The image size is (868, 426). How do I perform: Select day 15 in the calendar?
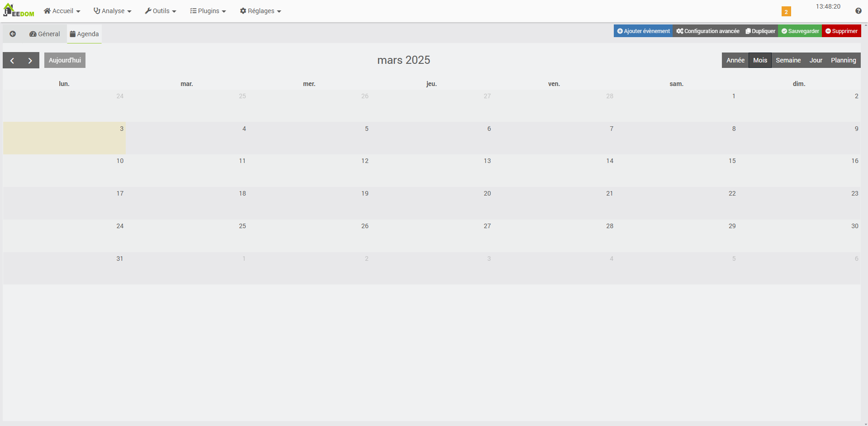[x=676, y=171]
